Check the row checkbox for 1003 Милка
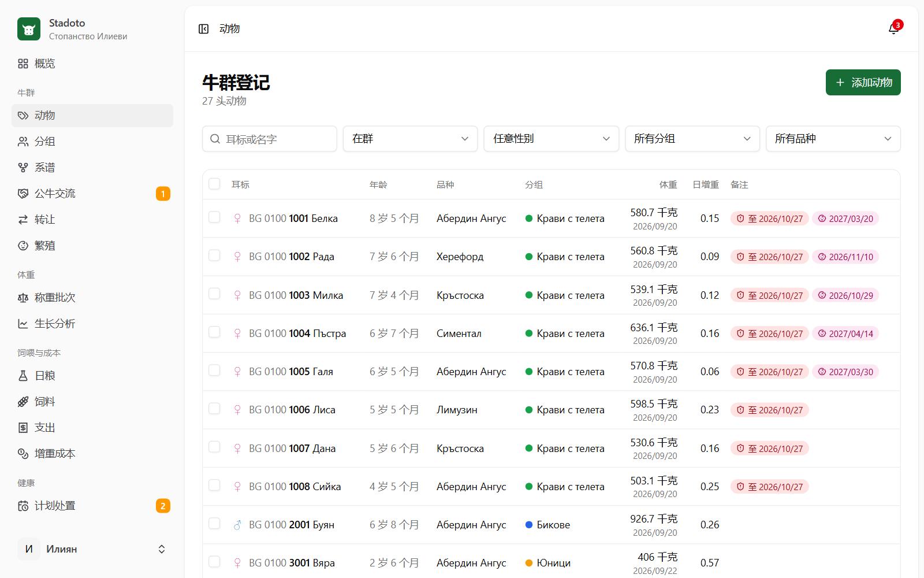Image resolution: width=924 pixels, height=578 pixels. pos(214,294)
